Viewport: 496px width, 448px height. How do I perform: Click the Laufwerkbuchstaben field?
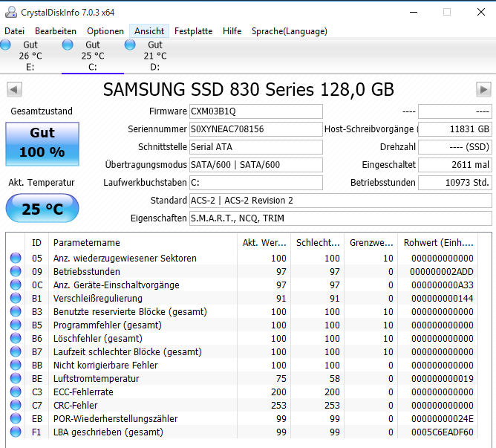pos(256,183)
